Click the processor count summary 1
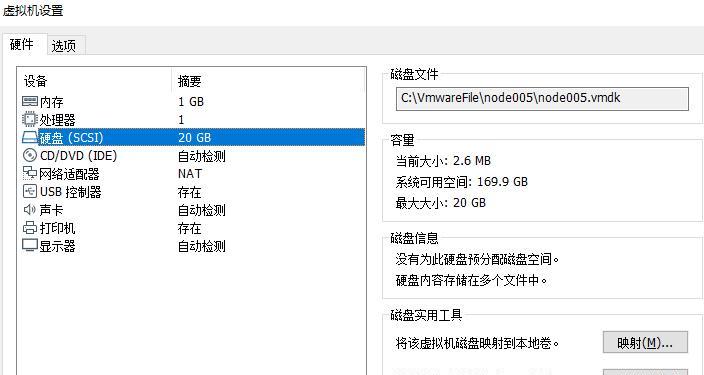Image resolution: width=704 pixels, height=375 pixels. click(181, 120)
